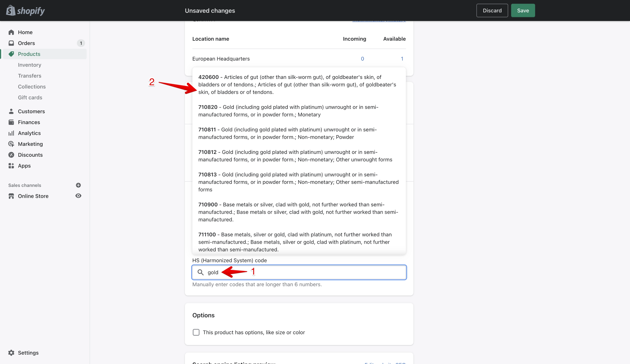This screenshot has width=630, height=364.
Task: Click the 'Location name' column header
Action: [x=211, y=39]
